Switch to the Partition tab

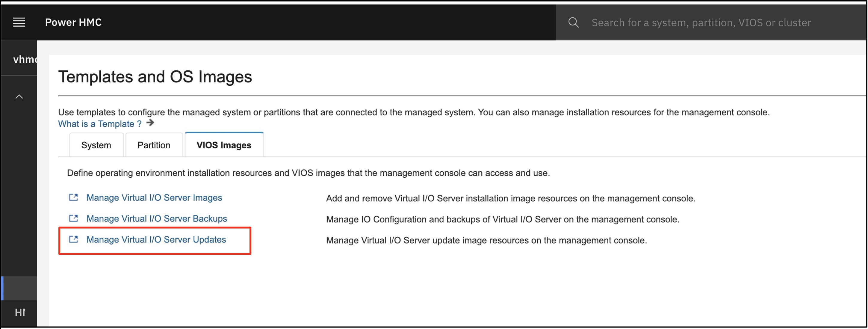click(x=154, y=145)
